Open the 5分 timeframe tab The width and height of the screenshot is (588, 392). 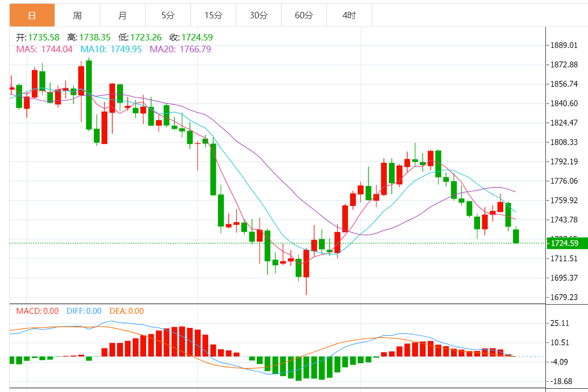(x=168, y=15)
